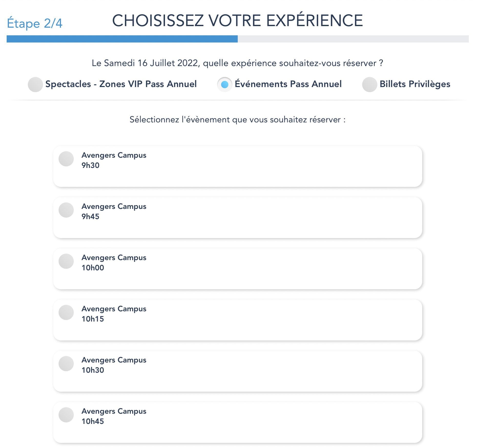Click the Avengers Campus 9h30 card

[x=237, y=166]
